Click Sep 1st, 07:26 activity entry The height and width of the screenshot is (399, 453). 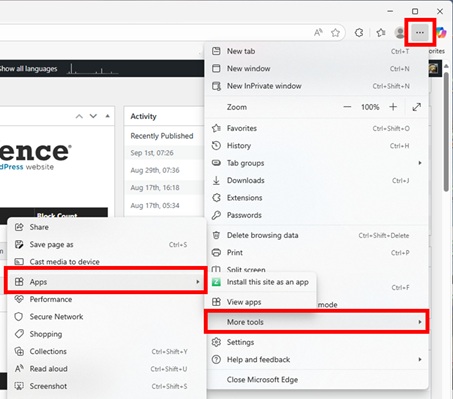pos(152,153)
